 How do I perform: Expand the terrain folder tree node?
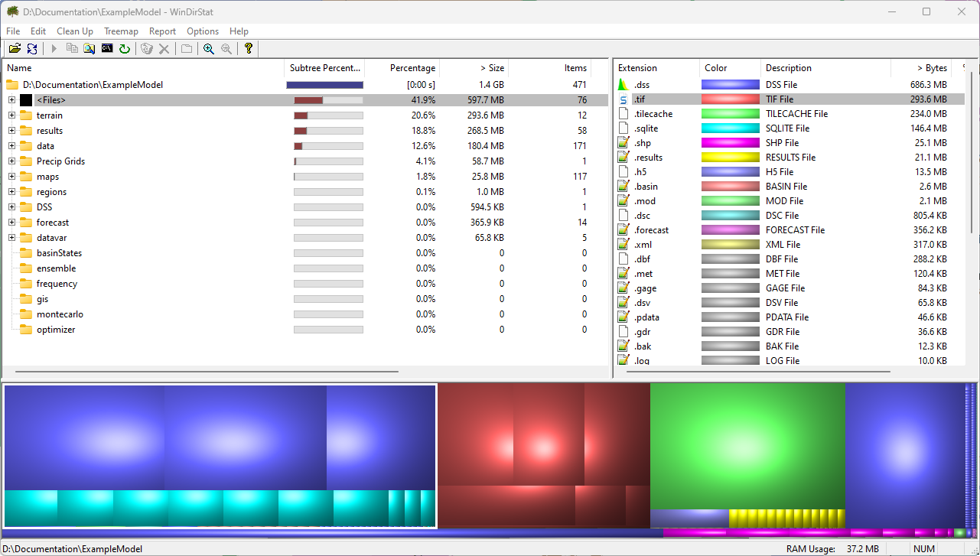(11, 115)
